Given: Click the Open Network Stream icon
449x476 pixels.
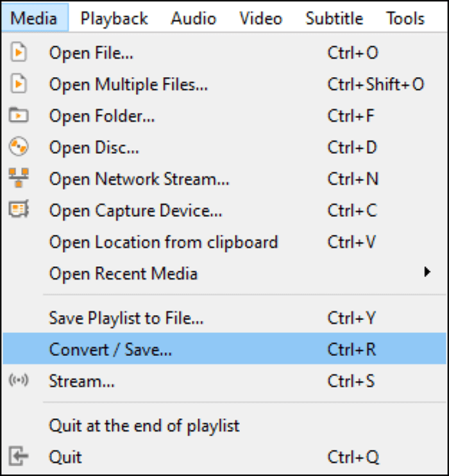Looking at the screenshot, I should coord(19,178).
